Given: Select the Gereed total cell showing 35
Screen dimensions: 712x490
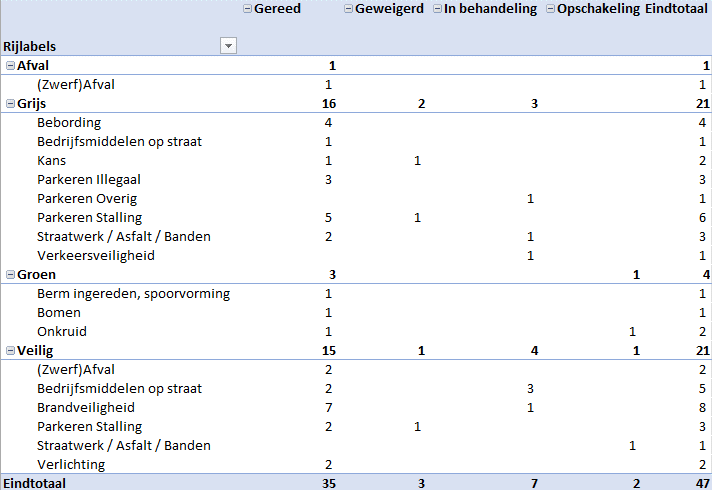Looking at the screenshot, I should pyautogui.click(x=329, y=484).
